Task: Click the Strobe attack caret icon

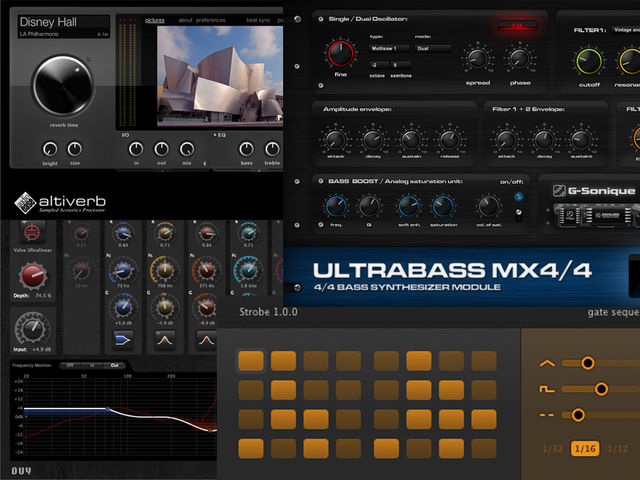Action: coord(547,363)
